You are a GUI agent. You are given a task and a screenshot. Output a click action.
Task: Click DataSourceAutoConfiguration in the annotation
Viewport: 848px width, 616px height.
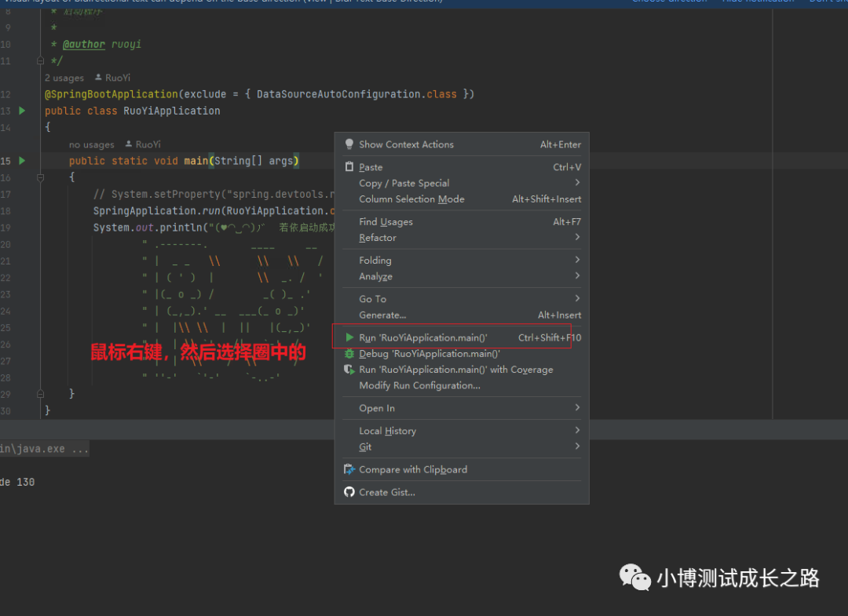coord(338,94)
